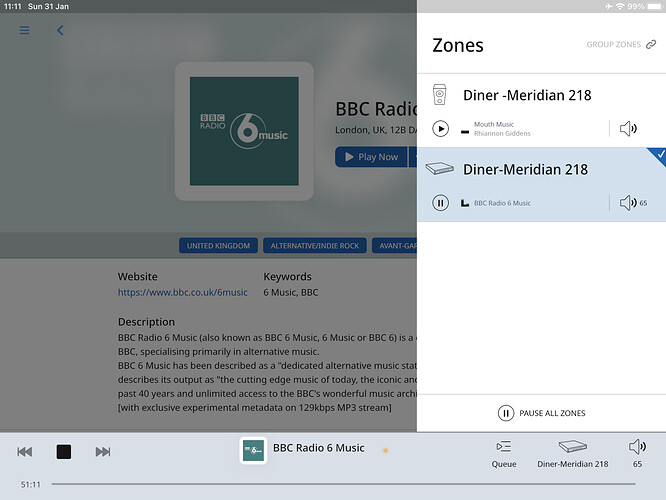Click the signal path icon beside Mouth Music

pos(465,132)
